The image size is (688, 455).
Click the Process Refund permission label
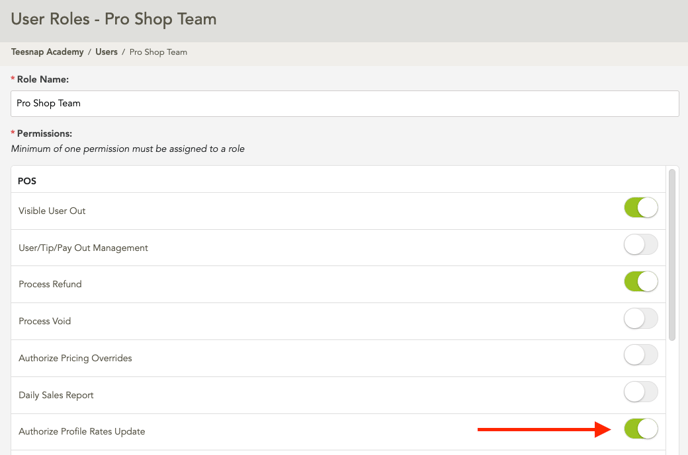(x=50, y=284)
